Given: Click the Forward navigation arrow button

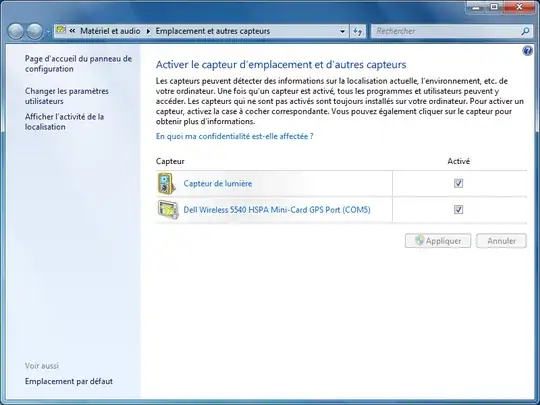Looking at the screenshot, I should (x=35, y=31).
